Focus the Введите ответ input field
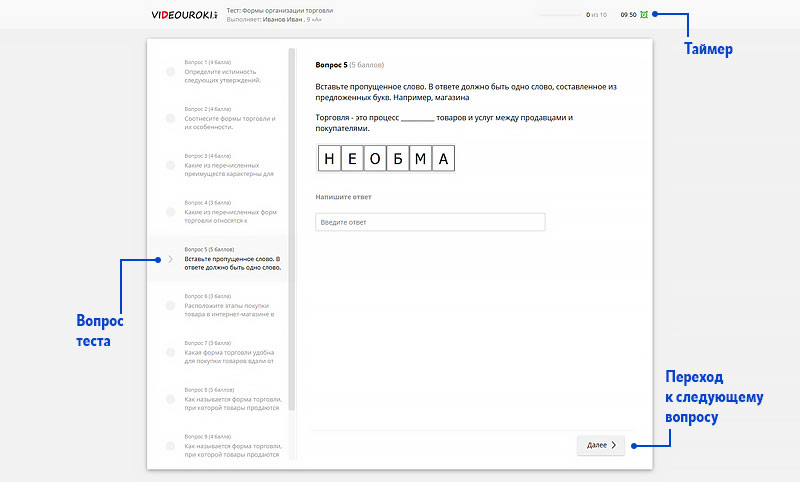This screenshot has width=800, height=482. point(430,222)
